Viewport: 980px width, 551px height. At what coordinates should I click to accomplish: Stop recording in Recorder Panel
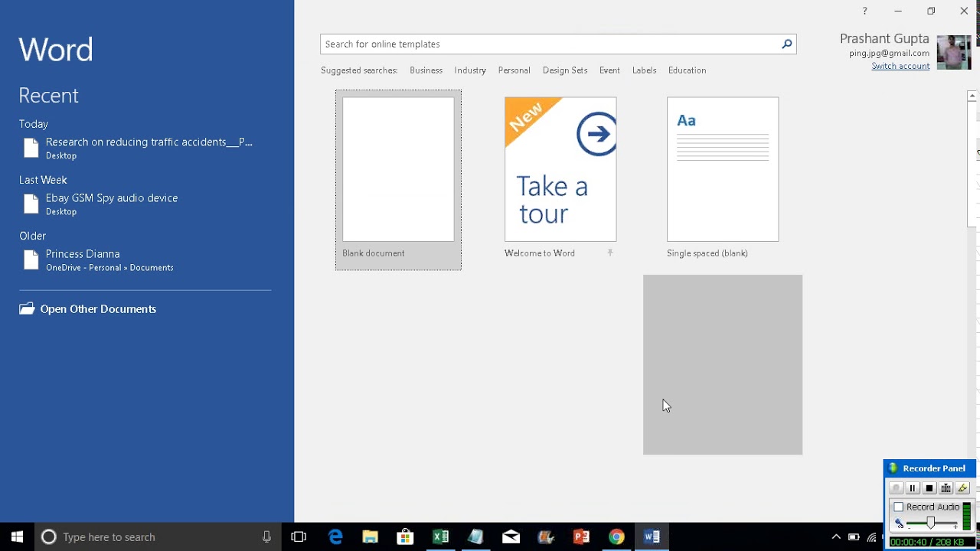pyautogui.click(x=929, y=488)
